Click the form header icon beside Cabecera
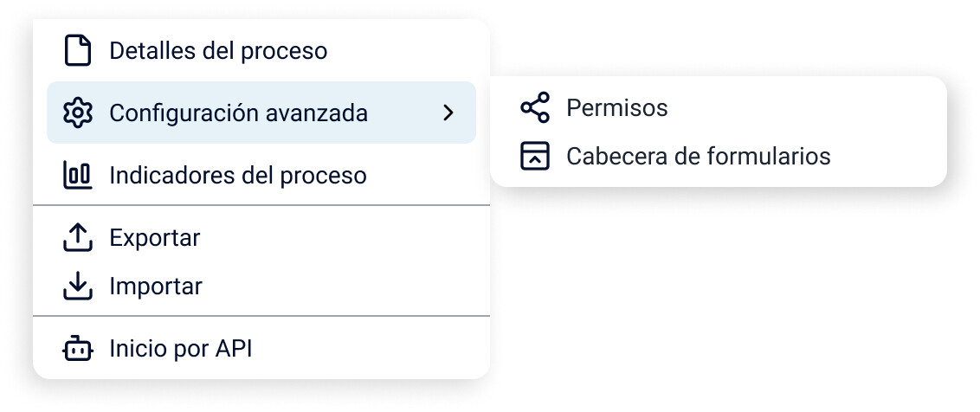The width and height of the screenshot is (980, 412). point(535,156)
